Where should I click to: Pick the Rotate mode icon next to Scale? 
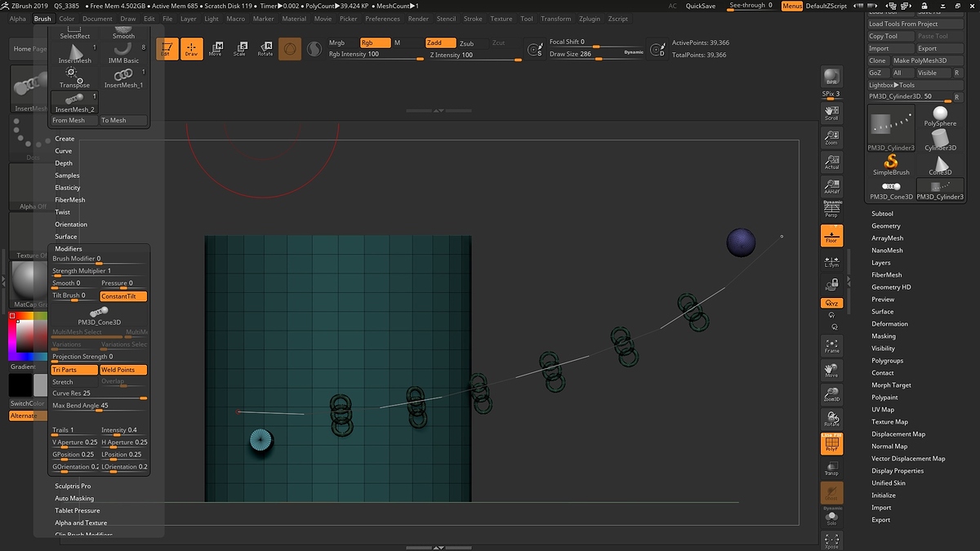265,49
